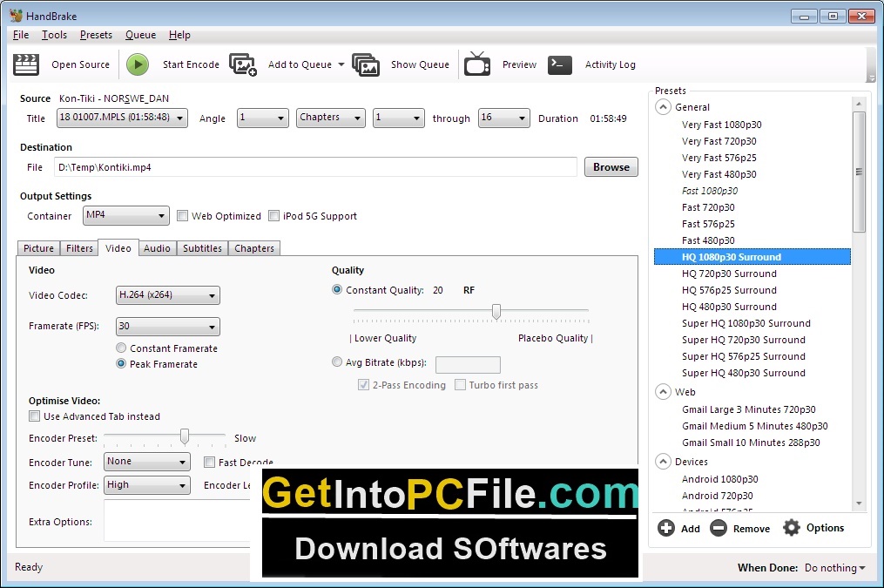884x588 pixels.
Task: Open the Help menu
Action: click(179, 35)
